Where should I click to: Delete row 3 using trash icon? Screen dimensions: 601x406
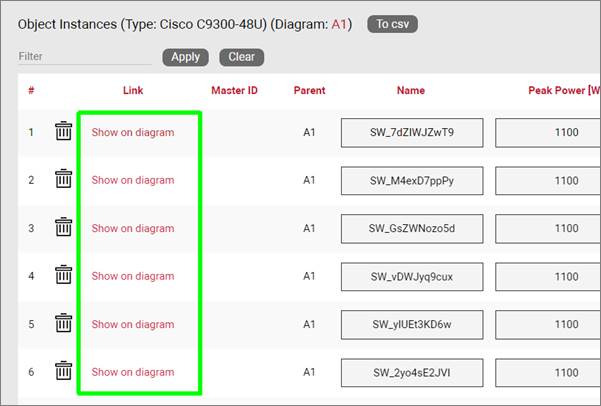click(x=64, y=227)
